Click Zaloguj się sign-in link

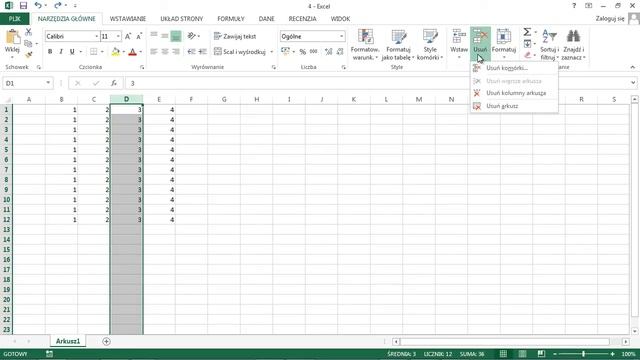[610, 19]
